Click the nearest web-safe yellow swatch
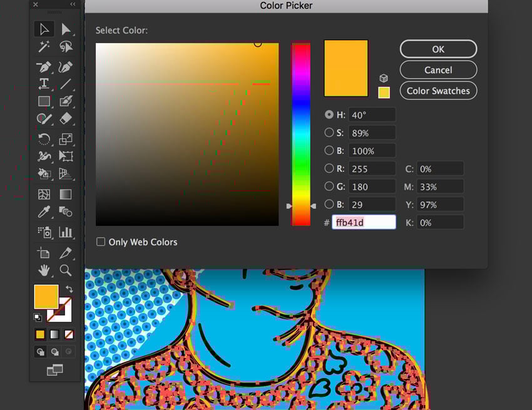This screenshot has width=532, height=410. [384, 92]
